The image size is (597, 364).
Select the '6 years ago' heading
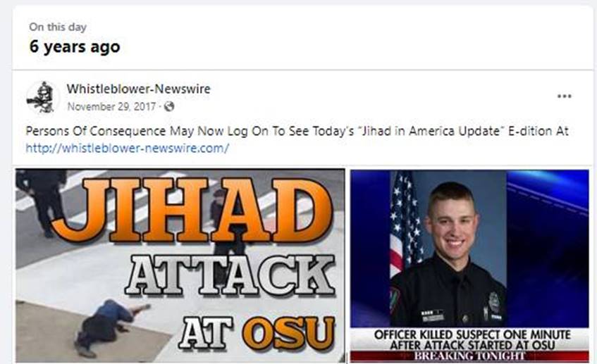pos(75,46)
